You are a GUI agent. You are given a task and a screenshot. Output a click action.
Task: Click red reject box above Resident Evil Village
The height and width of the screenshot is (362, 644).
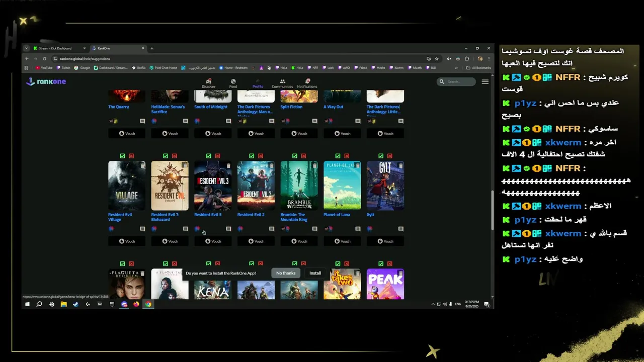coord(131,156)
